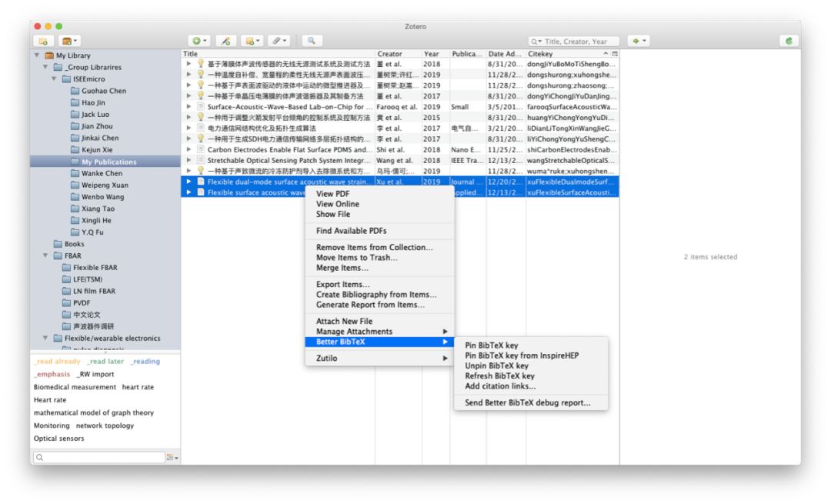This screenshot has width=831, height=504.
Task: Open the Flexible FBAR subcollection
Action: coord(95,268)
